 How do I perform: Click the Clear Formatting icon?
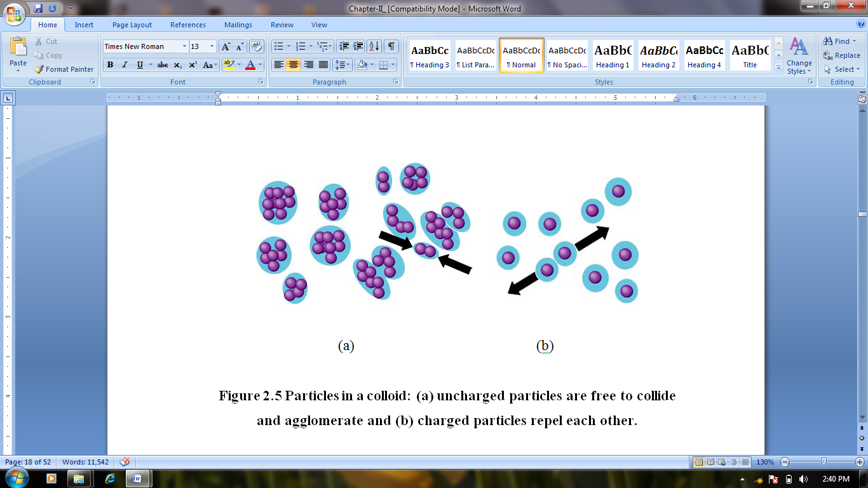[x=257, y=46]
